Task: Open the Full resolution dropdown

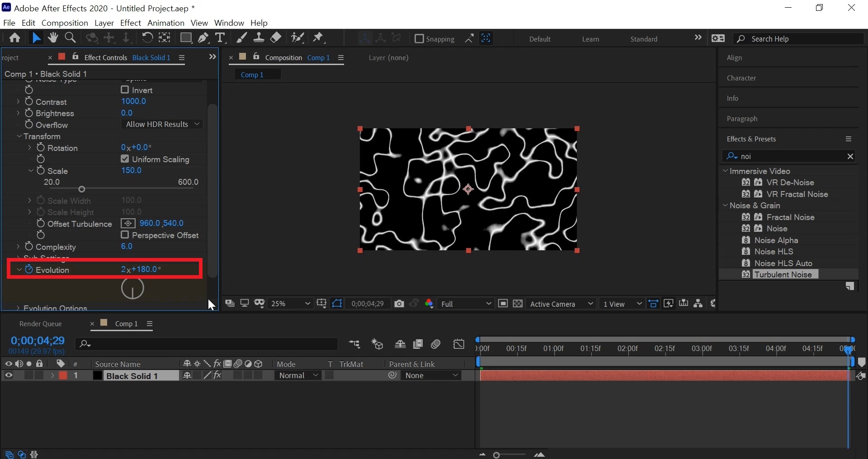Action: [x=466, y=304]
